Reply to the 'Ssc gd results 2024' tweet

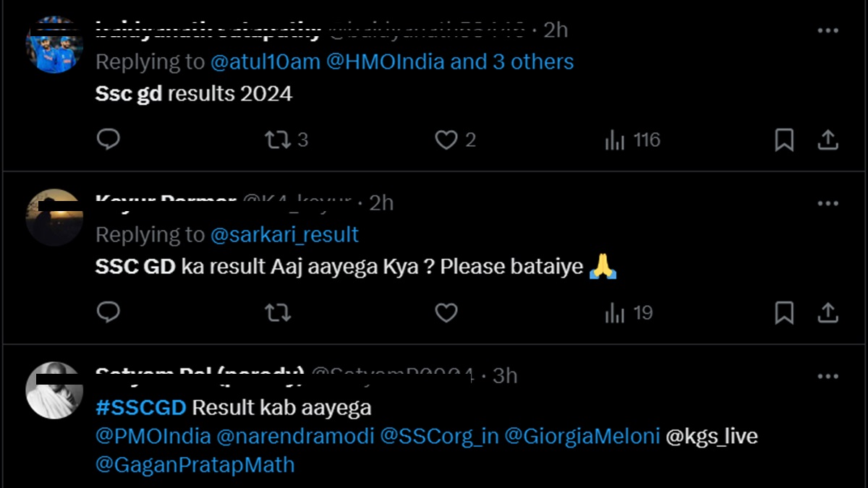(108, 139)
